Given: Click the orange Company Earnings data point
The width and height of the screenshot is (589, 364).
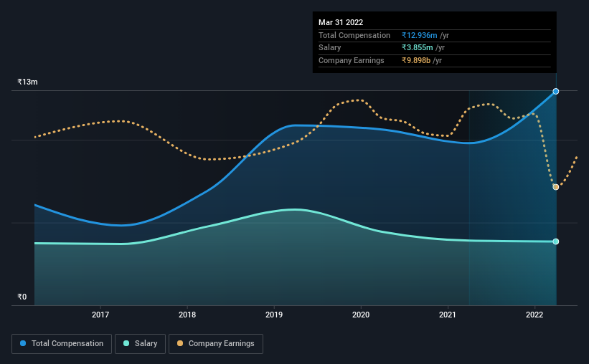Looking at the screenshot, I should (556, 187).
